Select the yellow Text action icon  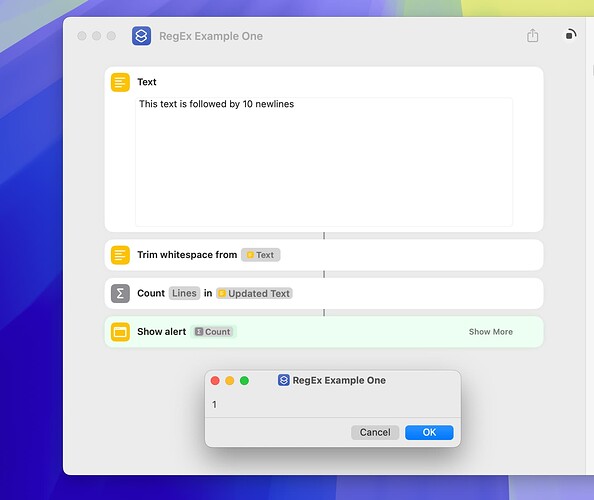click(120, 82)
